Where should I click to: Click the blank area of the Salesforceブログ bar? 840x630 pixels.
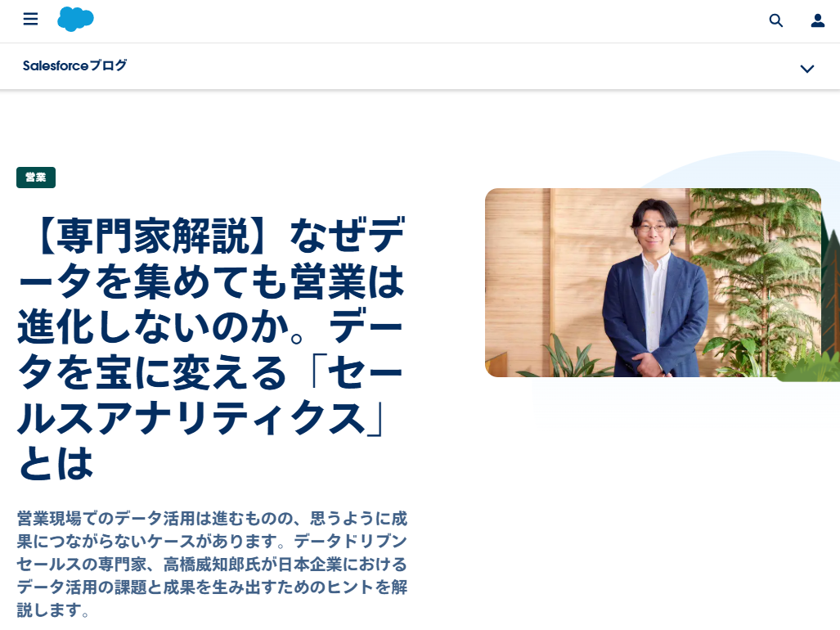[x=460, y=66]
